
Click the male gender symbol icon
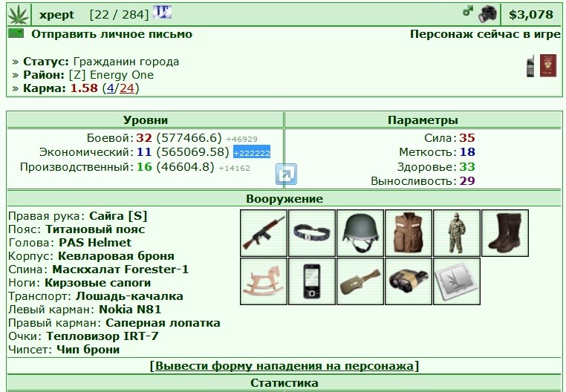point(468,12)
